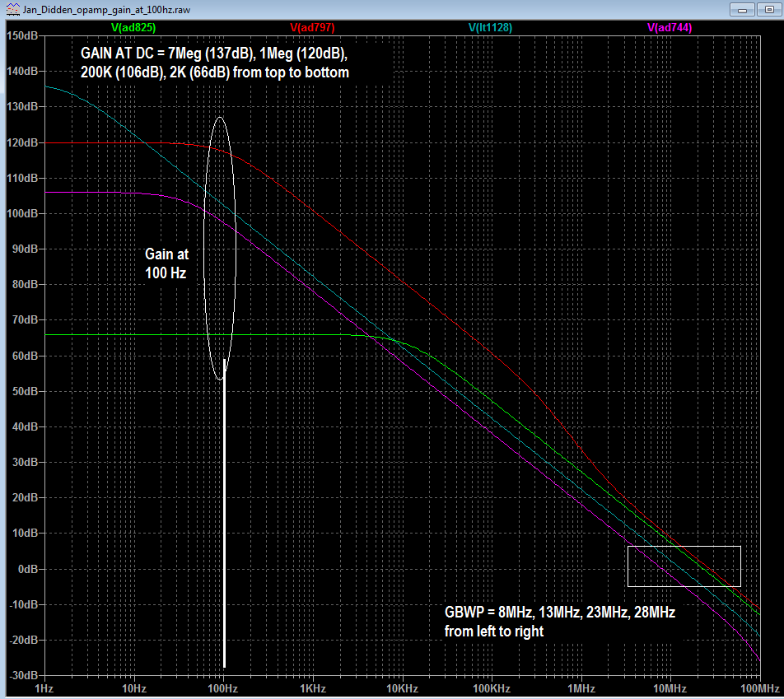This screenshot has width=784, height=699.
Task: Click the 0dB vertical axis label
Action: [27, 570]
